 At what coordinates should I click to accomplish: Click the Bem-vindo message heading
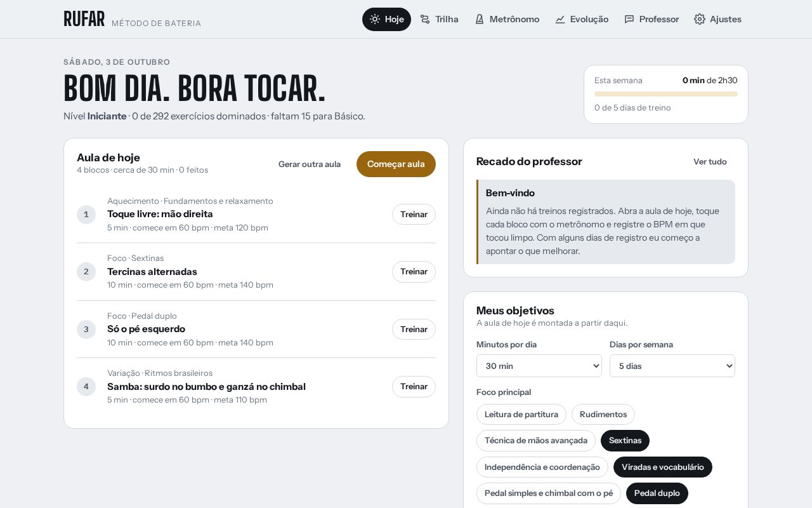(x=510, y=193)
